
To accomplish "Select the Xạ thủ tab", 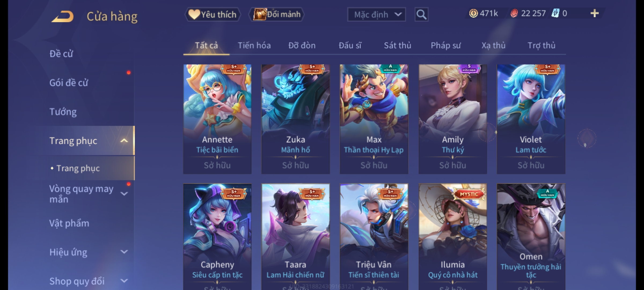I will coord(493,45).
